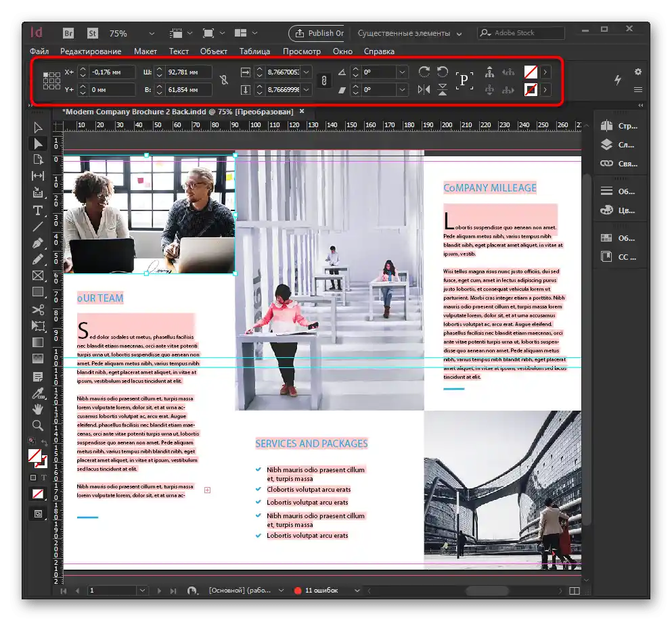
Task: Select the Scissors tool
Action: coord(38,310)
